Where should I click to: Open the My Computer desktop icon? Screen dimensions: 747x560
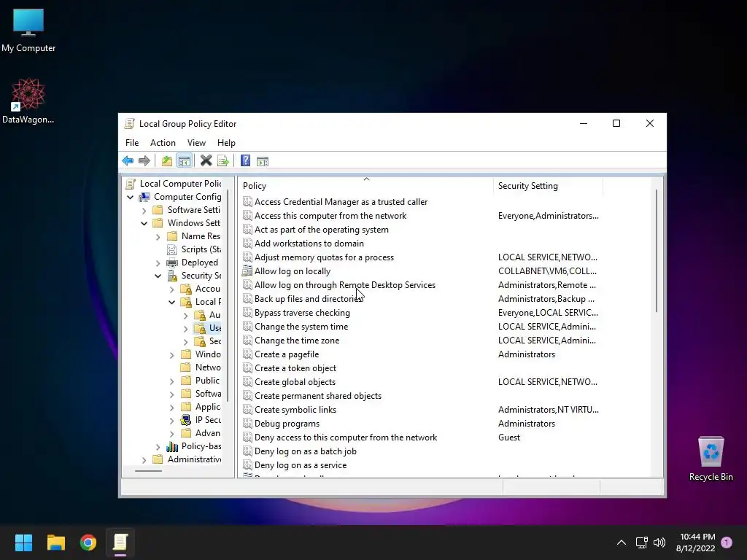click(28, 30)
